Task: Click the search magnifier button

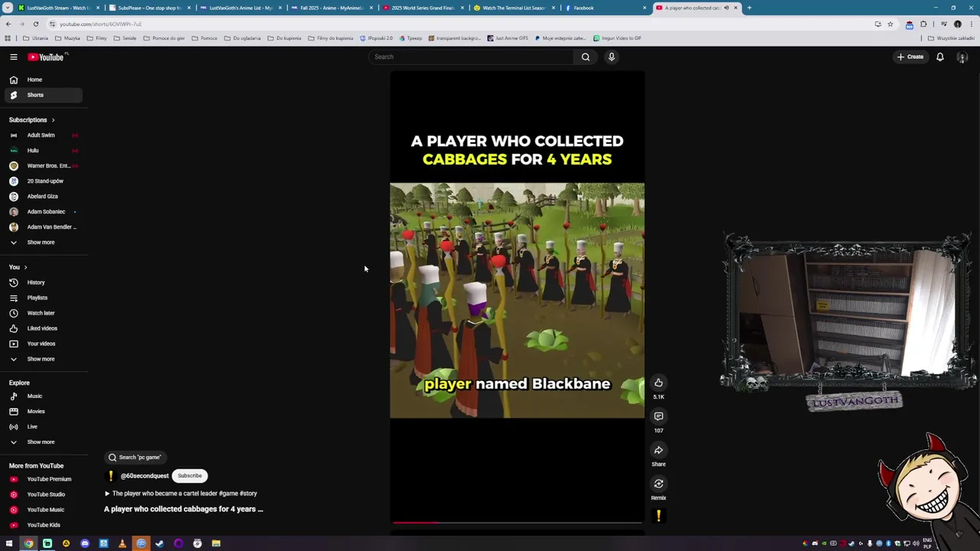Action: click(586, 57)
